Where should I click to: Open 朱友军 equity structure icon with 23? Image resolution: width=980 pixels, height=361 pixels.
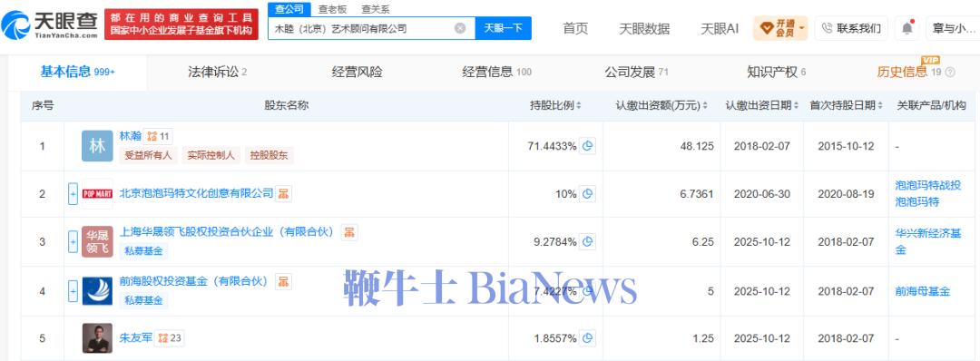point(170,338)
